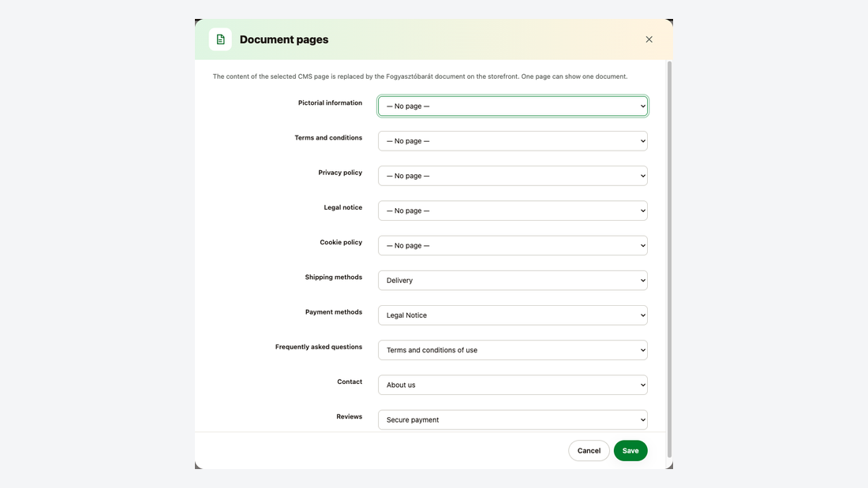Change the Payment methods page selection
Viewport: 868px width, 488px height.
click(513, 315)
